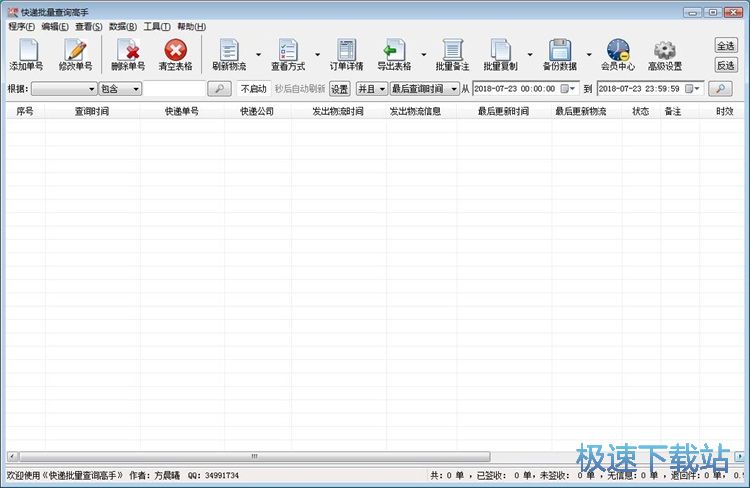Click the 删除单号 delete number icon

point(128,50)
